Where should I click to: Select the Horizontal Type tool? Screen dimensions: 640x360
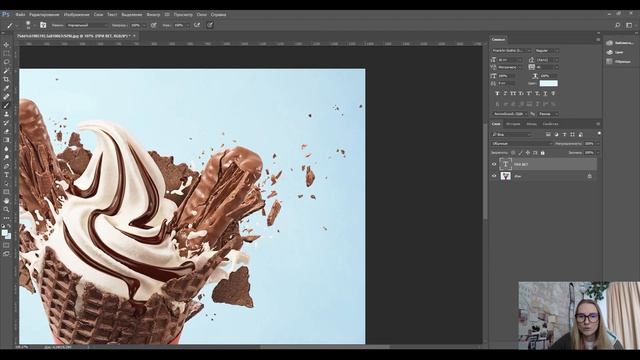[6, 175]
